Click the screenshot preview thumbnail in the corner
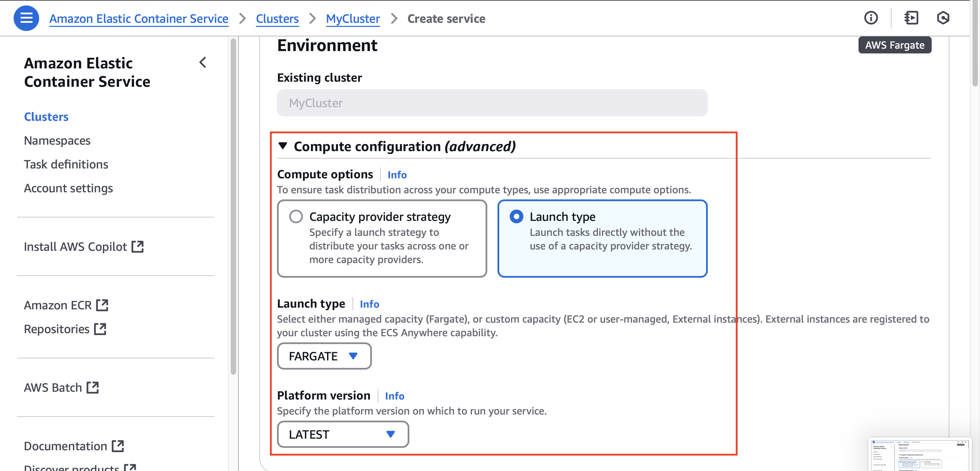This screenshot has width=980, height=471. pyautogui.click(x=919, y=455)
